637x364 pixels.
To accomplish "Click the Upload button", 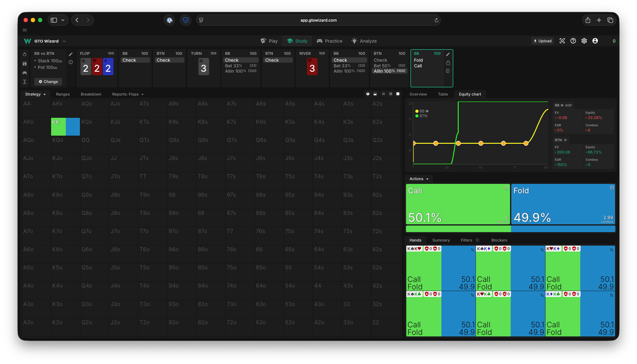I will point(542,41).
